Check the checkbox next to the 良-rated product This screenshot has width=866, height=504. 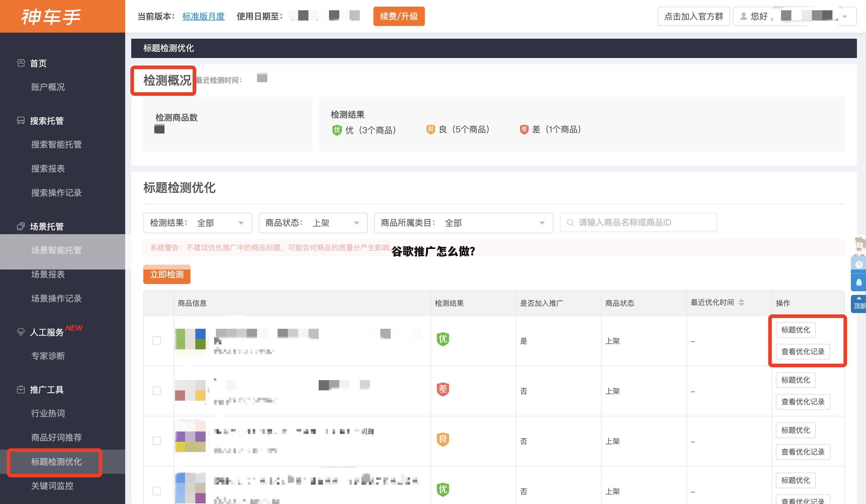[x=157, y=441]
